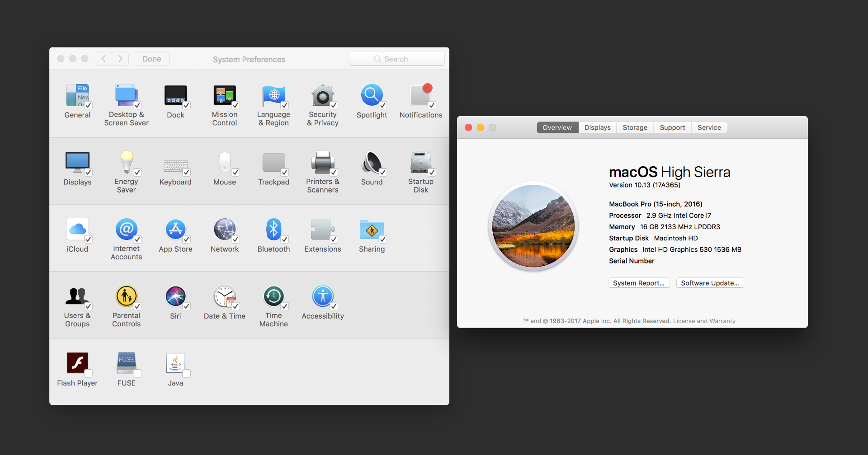Click the Network globe icon
This screenshot has height=455, width=868.
(x=225, y=229)
